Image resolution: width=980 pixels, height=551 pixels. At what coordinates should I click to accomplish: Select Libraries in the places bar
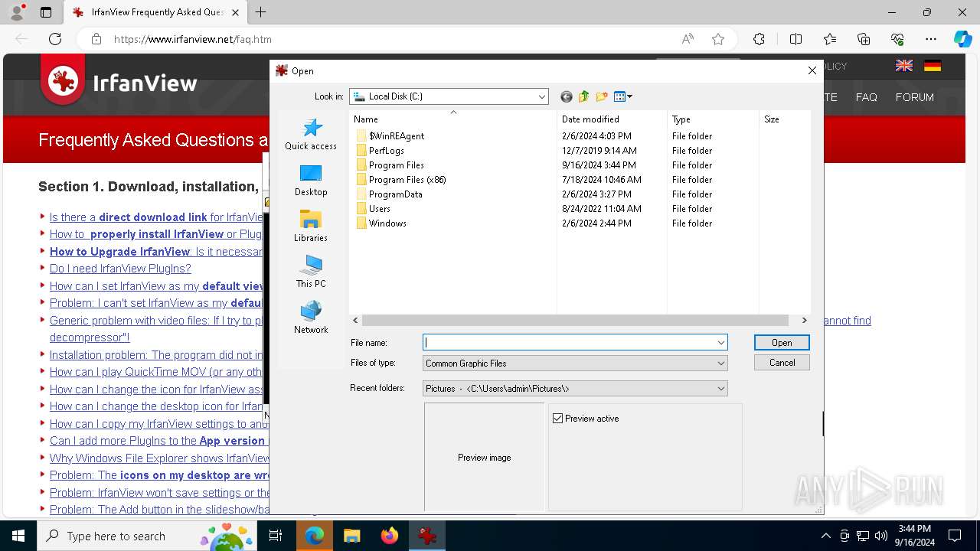311,226
